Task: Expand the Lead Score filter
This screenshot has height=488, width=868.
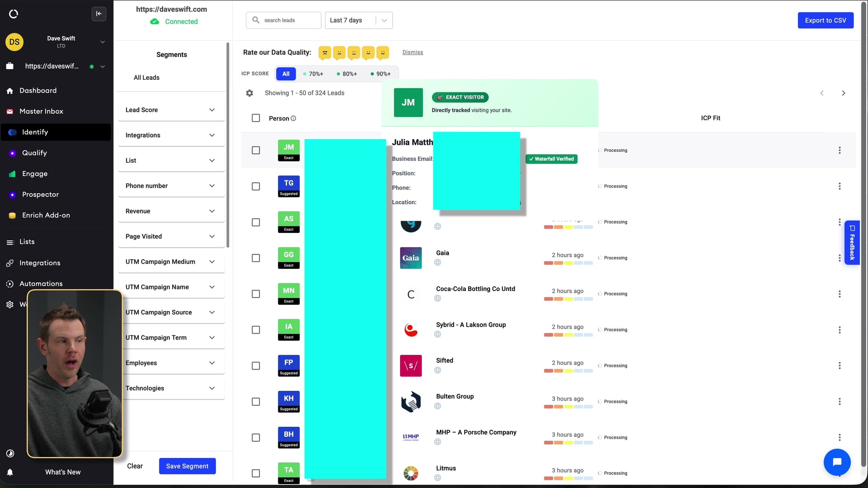Action: (171, 110)
